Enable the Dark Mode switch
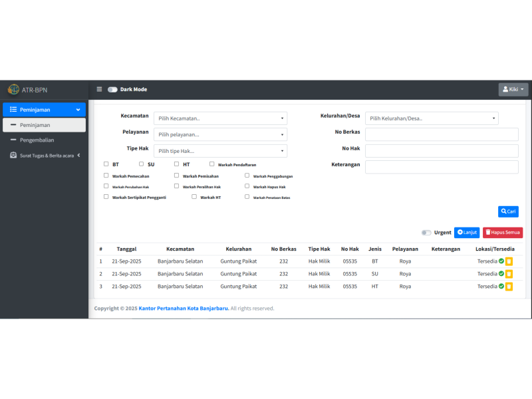The height and width of the screenshot is (399, 532). click(112, 89)
